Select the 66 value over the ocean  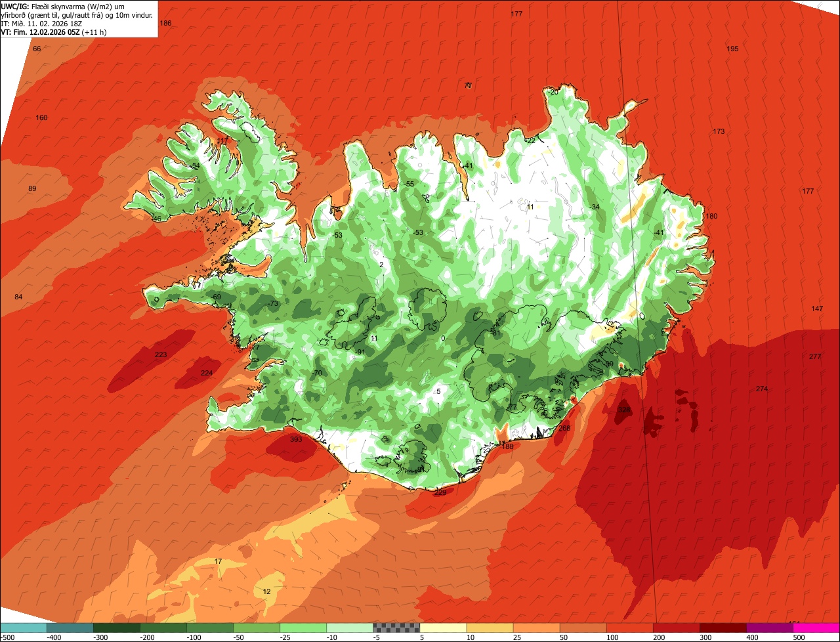37,49
